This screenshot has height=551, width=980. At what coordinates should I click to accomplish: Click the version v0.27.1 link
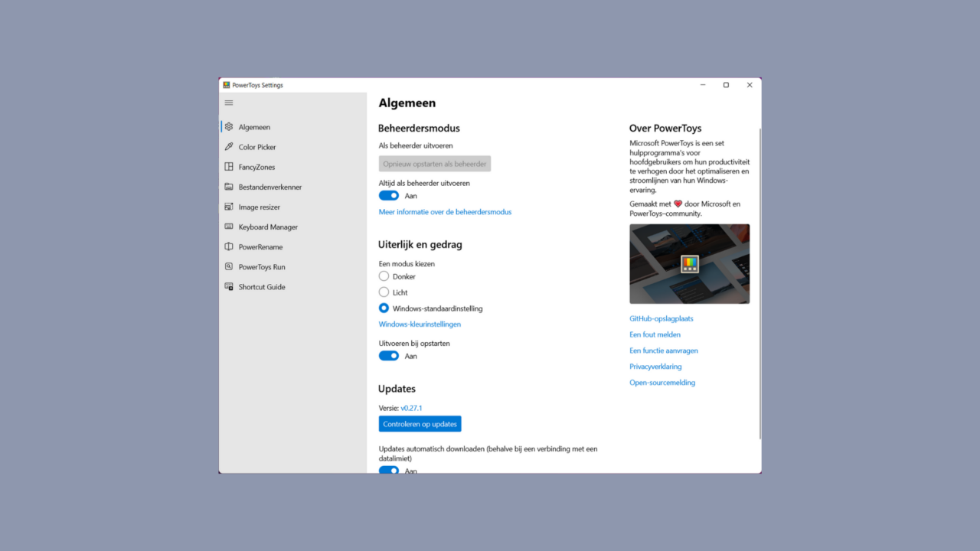411,408
